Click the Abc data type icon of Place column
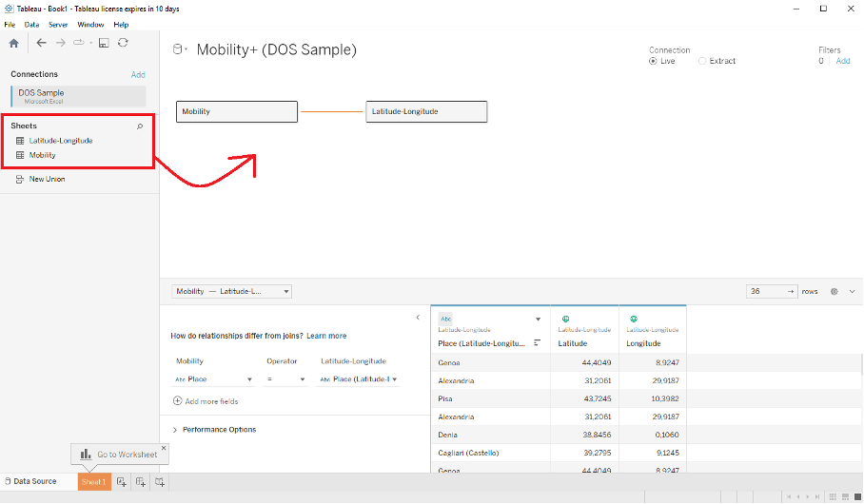864x504 pixels. [445, 319]
